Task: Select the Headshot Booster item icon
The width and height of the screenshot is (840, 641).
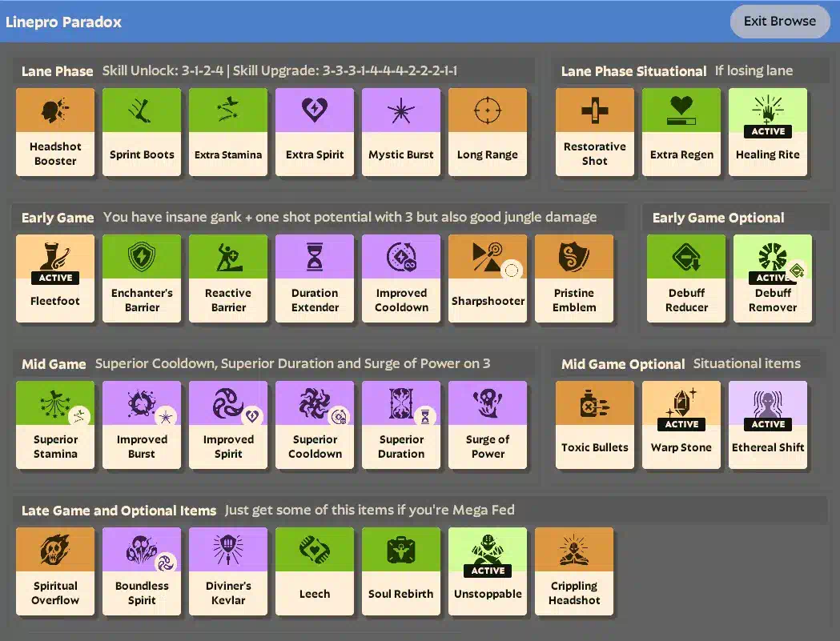Action: [55, 110]
